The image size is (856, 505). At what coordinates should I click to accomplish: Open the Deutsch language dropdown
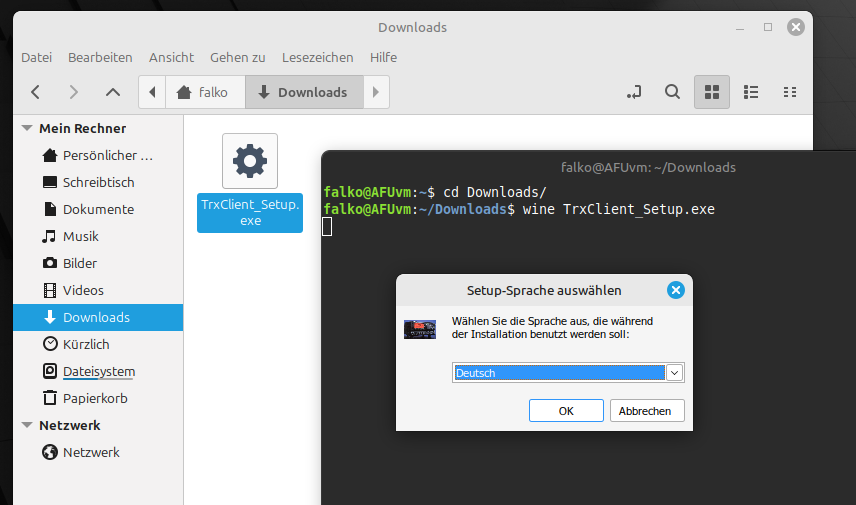(x=674, y=373)
